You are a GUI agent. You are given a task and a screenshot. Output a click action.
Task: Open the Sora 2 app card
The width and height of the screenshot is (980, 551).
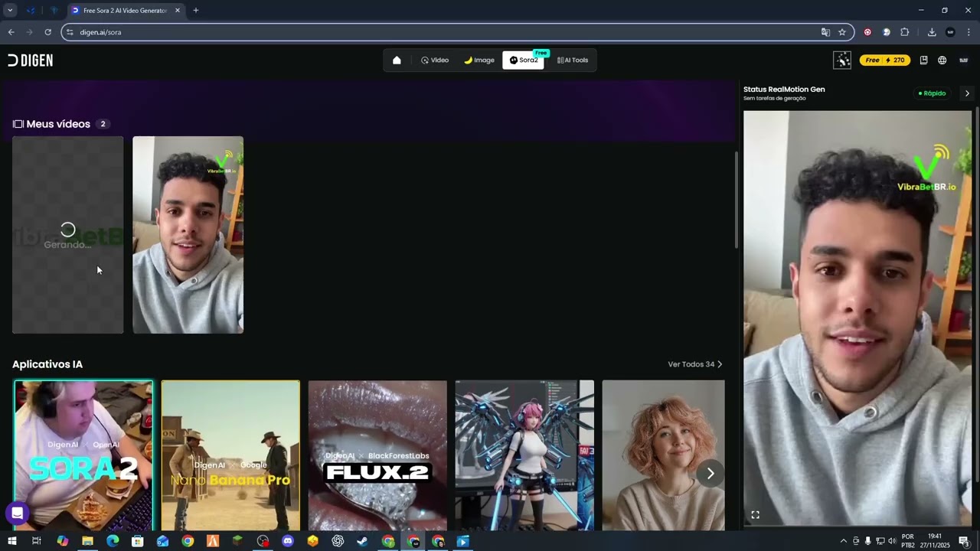pos(83,455)
